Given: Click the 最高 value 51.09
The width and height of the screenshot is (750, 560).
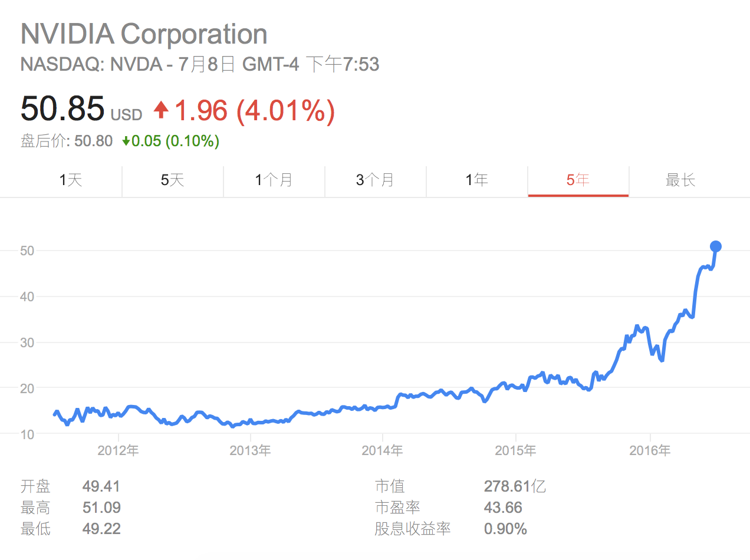Looking at the screenshot, I should click(101, 508).
